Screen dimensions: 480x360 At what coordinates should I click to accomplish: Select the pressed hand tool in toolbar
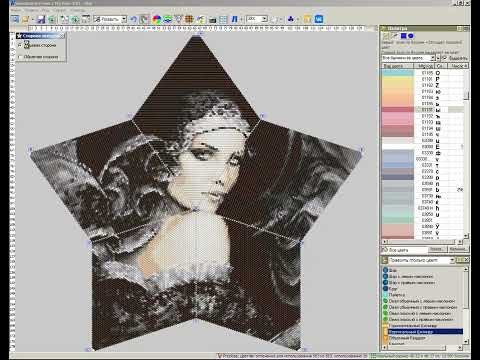(x=144, y=19)
